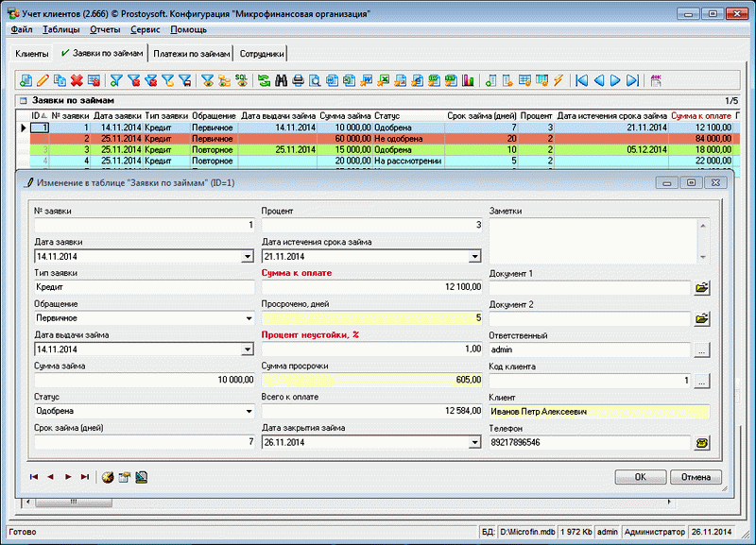Go to first record in dialog navigator
This screenshot has height=545, width=756.
point(34,477)
